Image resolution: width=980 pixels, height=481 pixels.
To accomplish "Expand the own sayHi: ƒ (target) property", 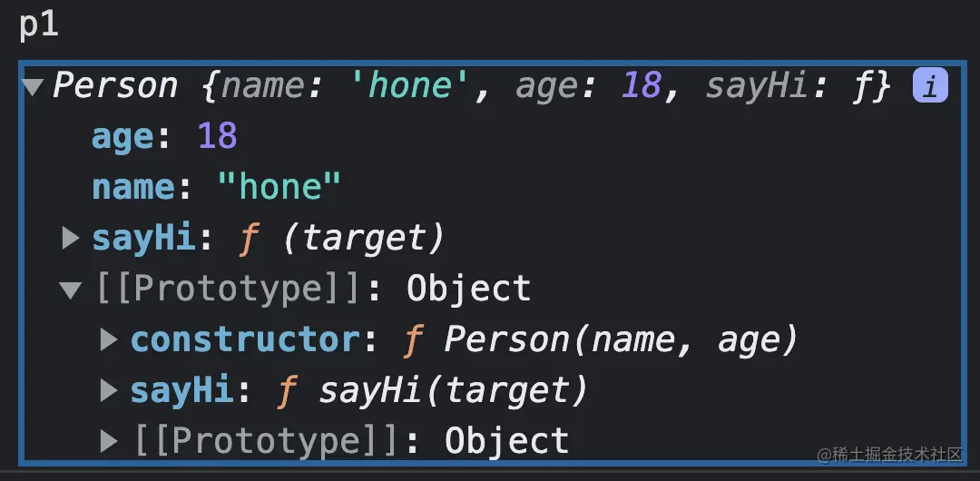I will (x=70, y=239).
